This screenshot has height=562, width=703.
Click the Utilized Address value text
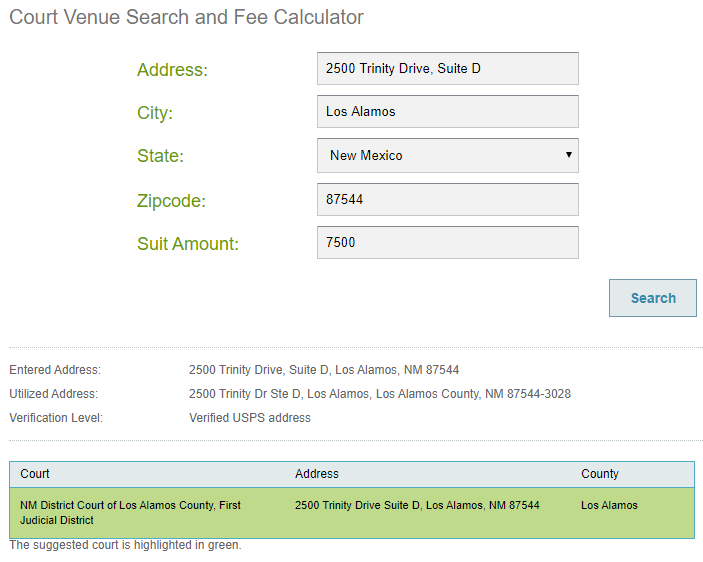point(380,394)
